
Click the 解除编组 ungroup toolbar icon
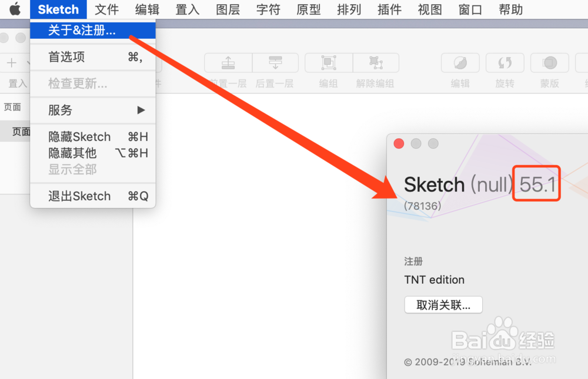376,63
